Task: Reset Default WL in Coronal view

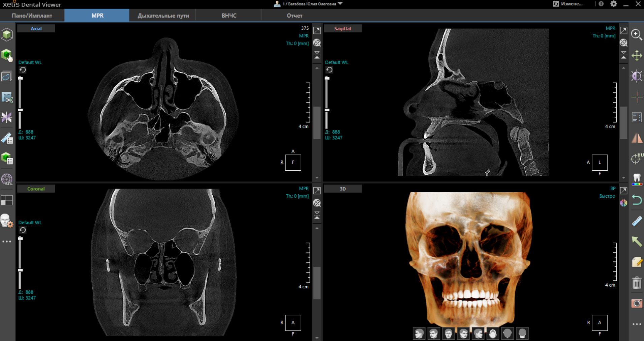Action: tap(23, 230)
